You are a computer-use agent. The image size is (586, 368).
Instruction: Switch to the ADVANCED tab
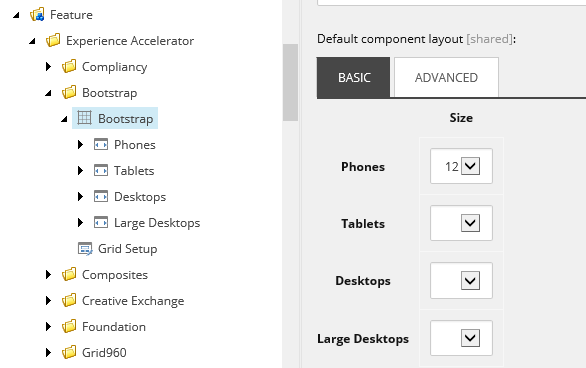pyautogui.click(x=446, y=77)
